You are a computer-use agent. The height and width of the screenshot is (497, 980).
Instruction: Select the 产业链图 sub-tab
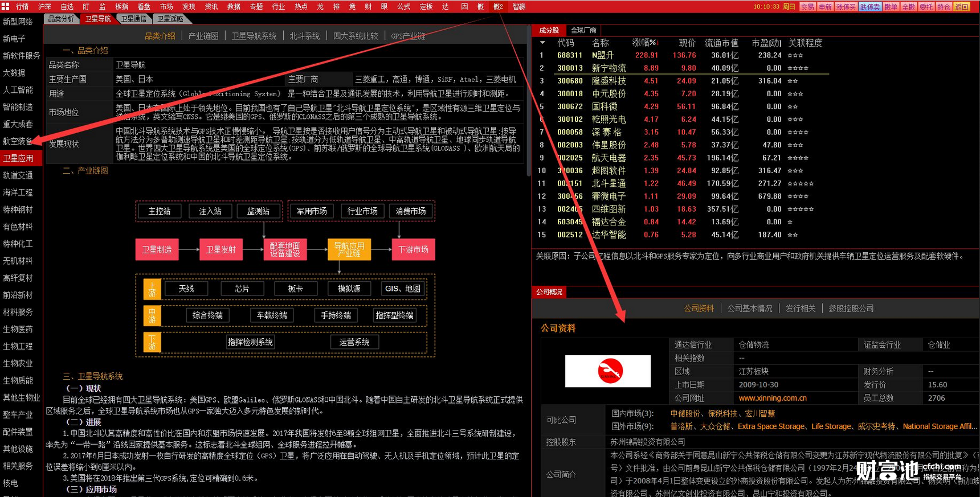click(x=203, y=36)
